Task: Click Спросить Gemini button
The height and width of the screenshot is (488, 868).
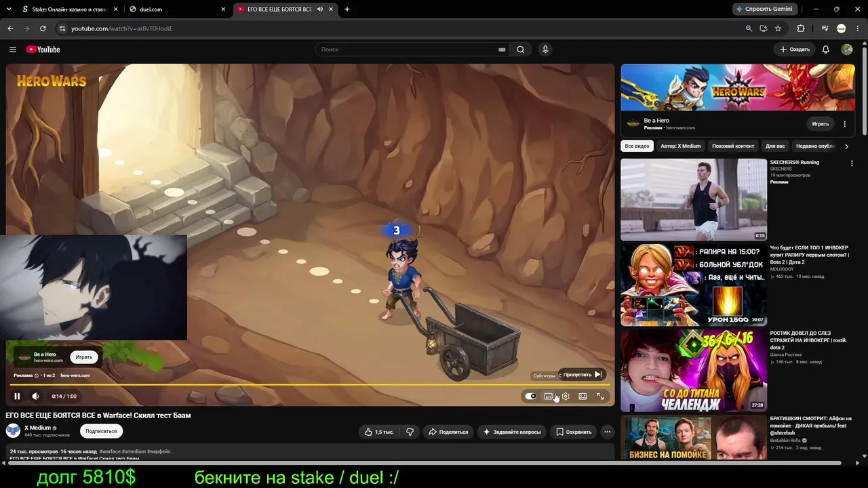Action: (764, 9)
